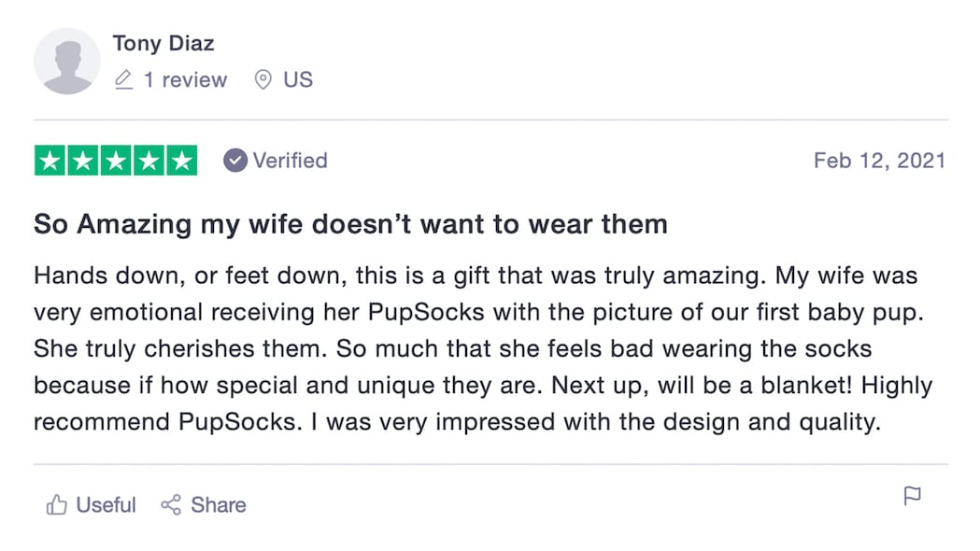Mark the review as Useful

click(x=106, y=505)
